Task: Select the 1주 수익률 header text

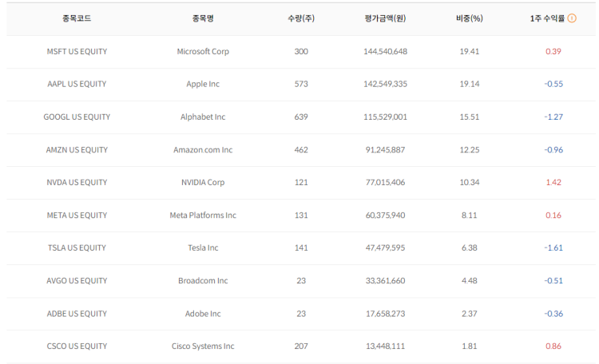Action: (x=547, y=18)
